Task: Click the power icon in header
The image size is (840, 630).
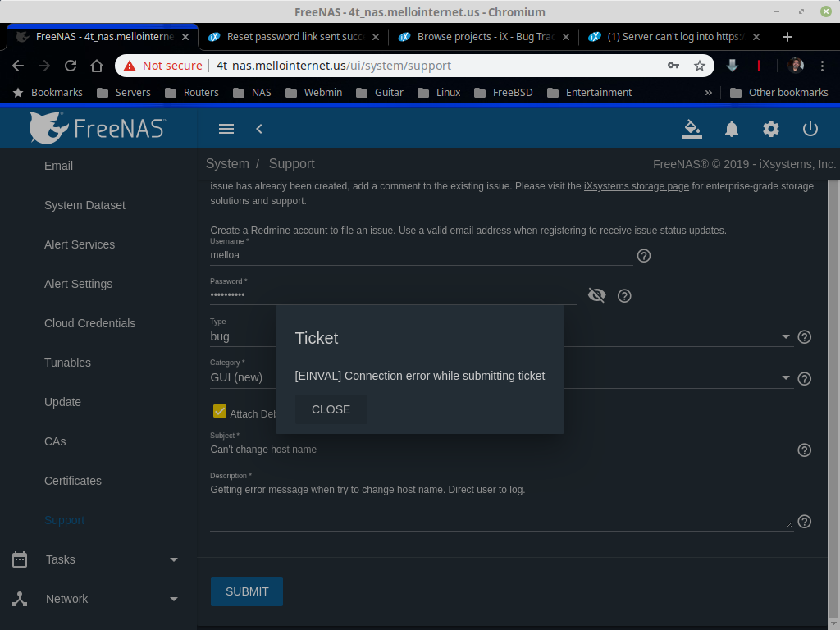Action: pos(810,129)
